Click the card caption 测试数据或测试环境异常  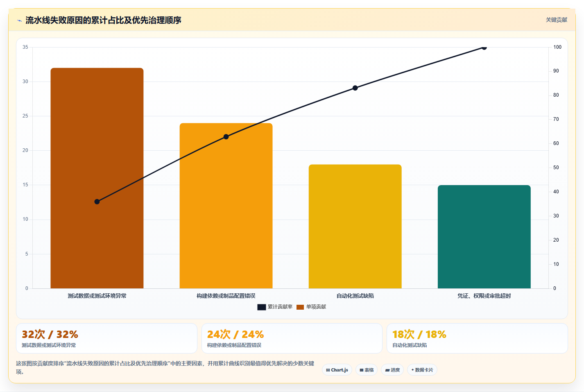click(x=49, y=345)
